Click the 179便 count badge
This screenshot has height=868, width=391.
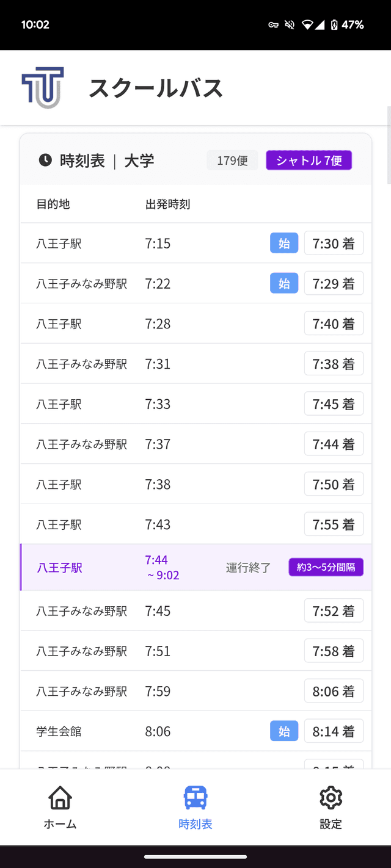[232, 160]
